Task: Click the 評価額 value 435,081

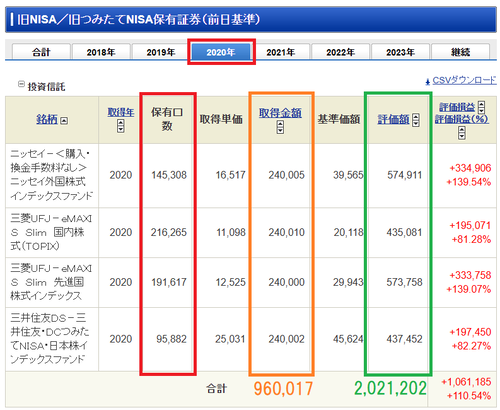Action: coord(404,232)
